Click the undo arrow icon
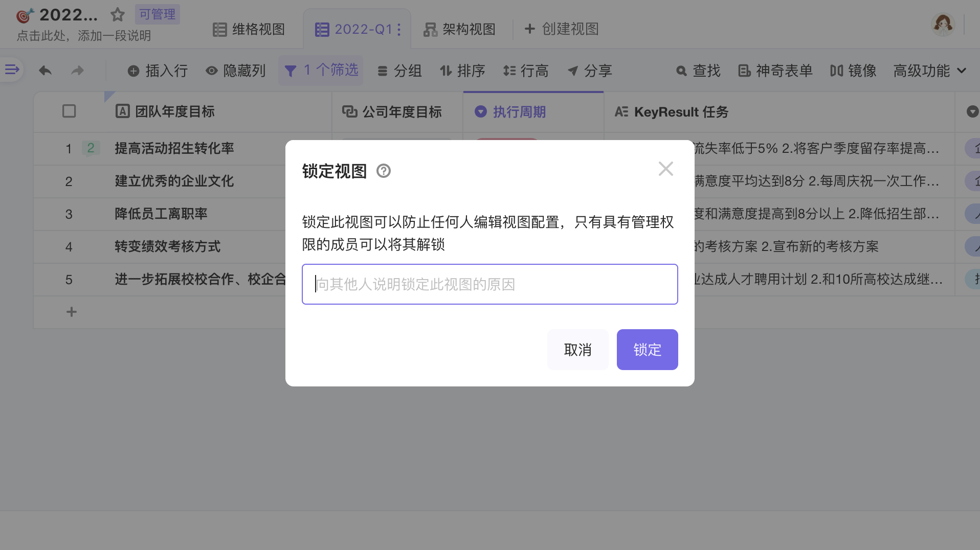The width and height of the screenshot is (980, 550). click(x=45, y=71)
